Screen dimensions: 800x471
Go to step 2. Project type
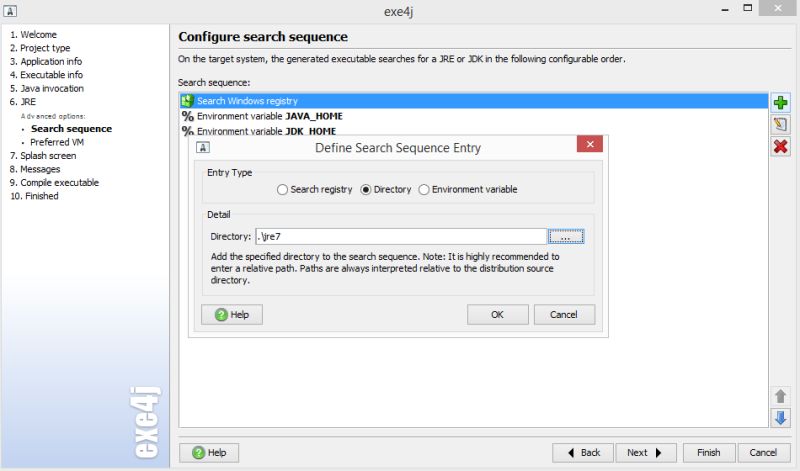click(x=40, y=48)
